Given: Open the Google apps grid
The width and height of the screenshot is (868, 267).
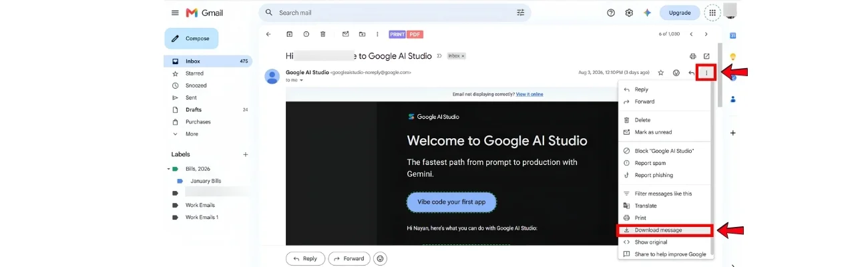Looking at the screenshot, I should 712,13.
